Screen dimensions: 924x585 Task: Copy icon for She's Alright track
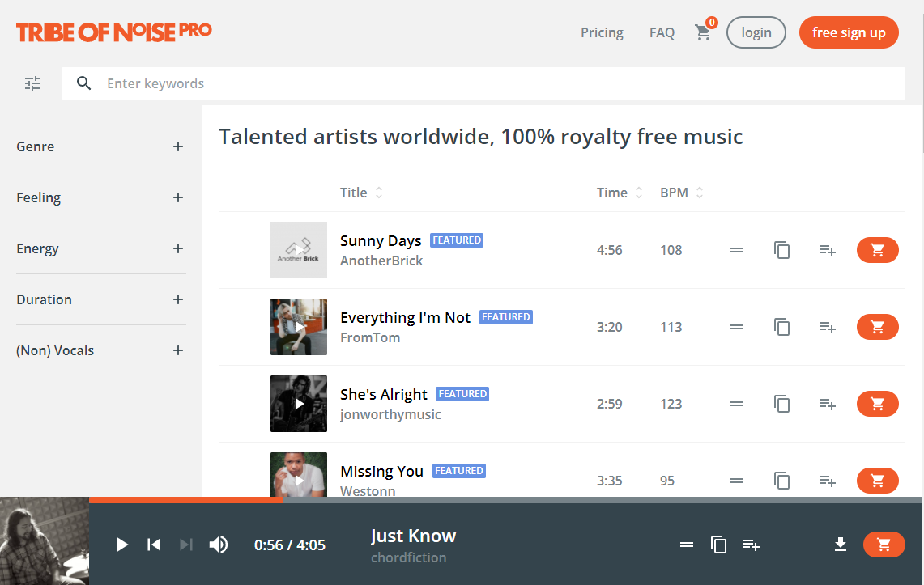[782, 404]
